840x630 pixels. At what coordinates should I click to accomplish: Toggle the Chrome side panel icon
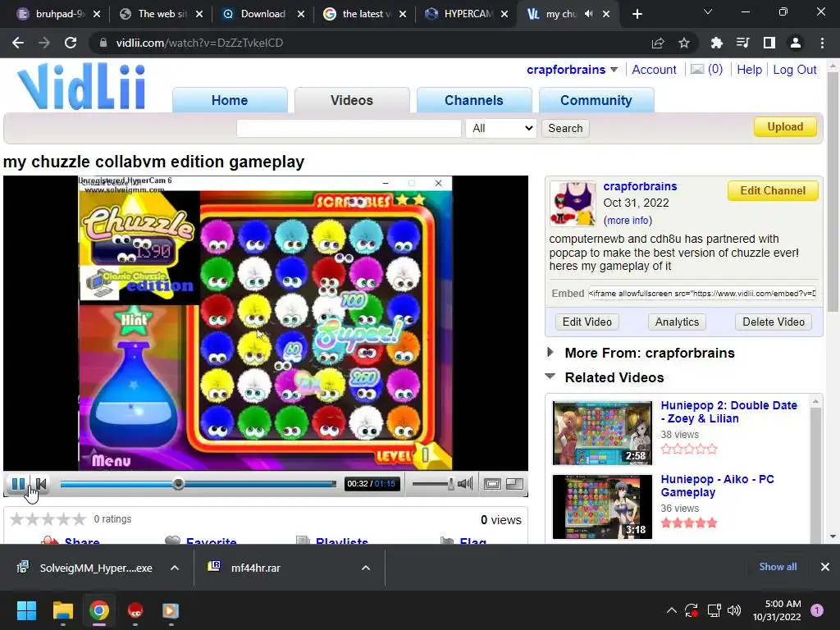(769, 43)
